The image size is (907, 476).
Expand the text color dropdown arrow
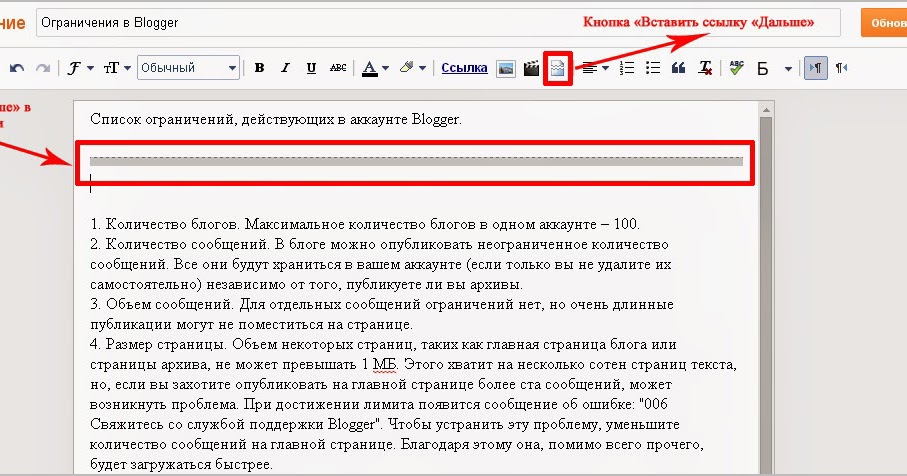(386, 68)
